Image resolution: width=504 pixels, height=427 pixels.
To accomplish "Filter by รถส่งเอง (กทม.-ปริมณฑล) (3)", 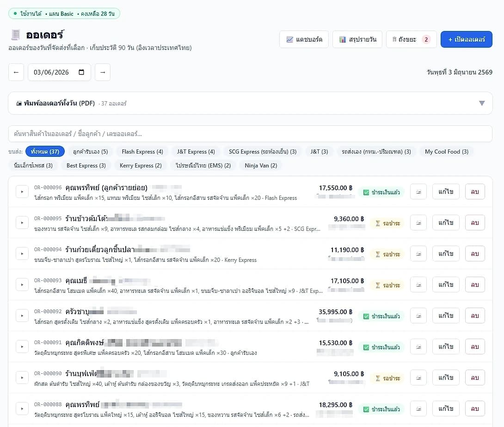I will pos(376,151).
